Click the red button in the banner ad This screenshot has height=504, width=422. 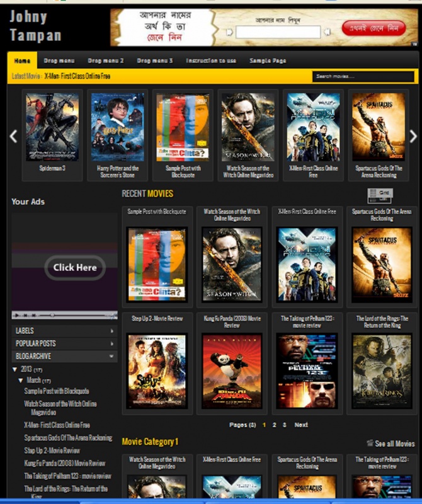[374, 28]
